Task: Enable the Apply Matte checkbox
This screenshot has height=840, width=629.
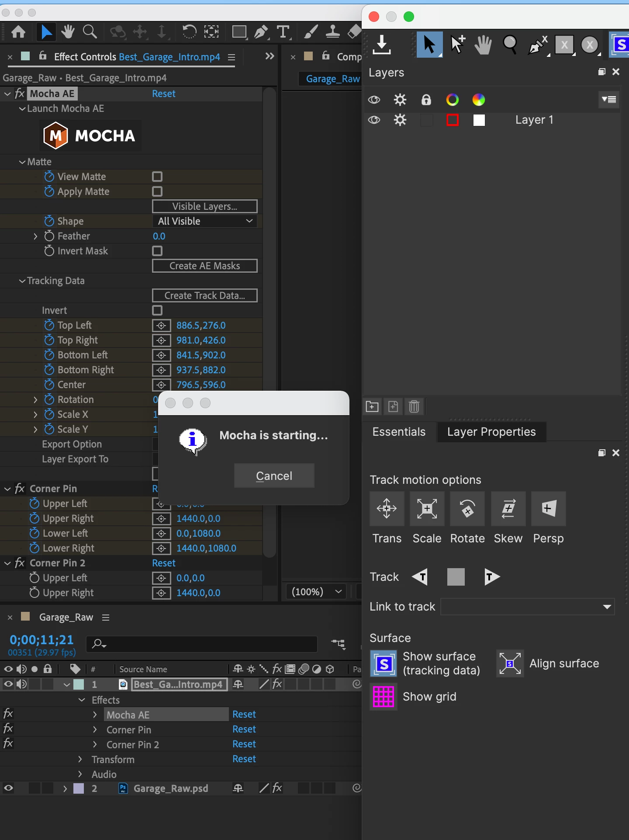Action: [157, 191]
